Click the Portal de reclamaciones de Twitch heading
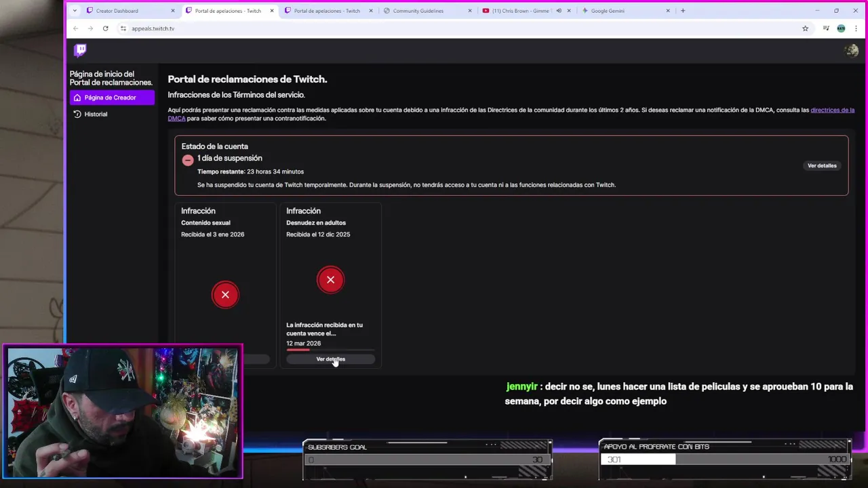 point(248,79)
